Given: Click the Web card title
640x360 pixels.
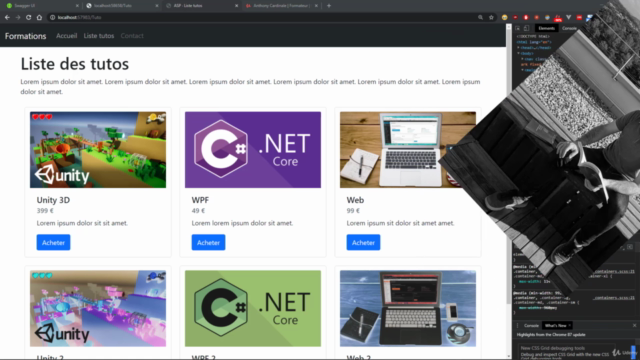Looking at the screenshot, I should 355,200.
